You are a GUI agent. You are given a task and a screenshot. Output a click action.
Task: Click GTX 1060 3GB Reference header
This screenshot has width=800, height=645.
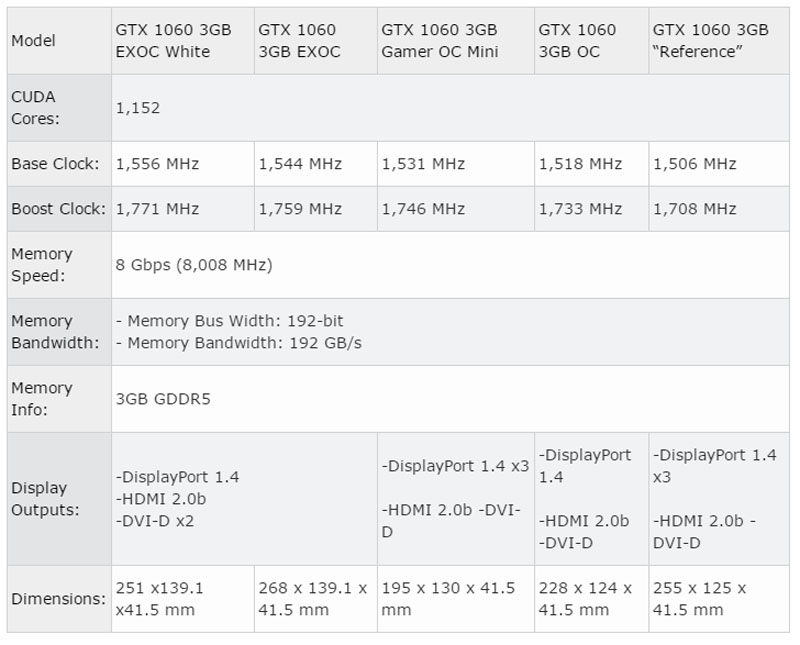(719, 41)
